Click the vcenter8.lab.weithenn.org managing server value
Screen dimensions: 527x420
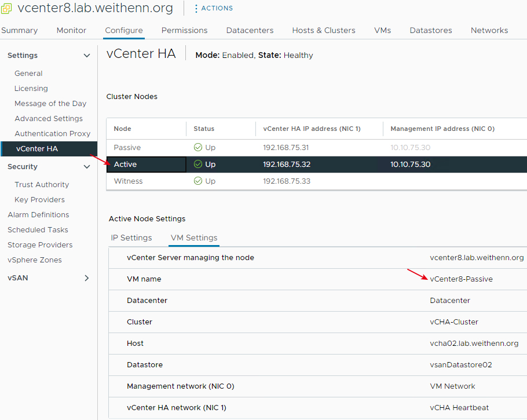click(477, 258)
